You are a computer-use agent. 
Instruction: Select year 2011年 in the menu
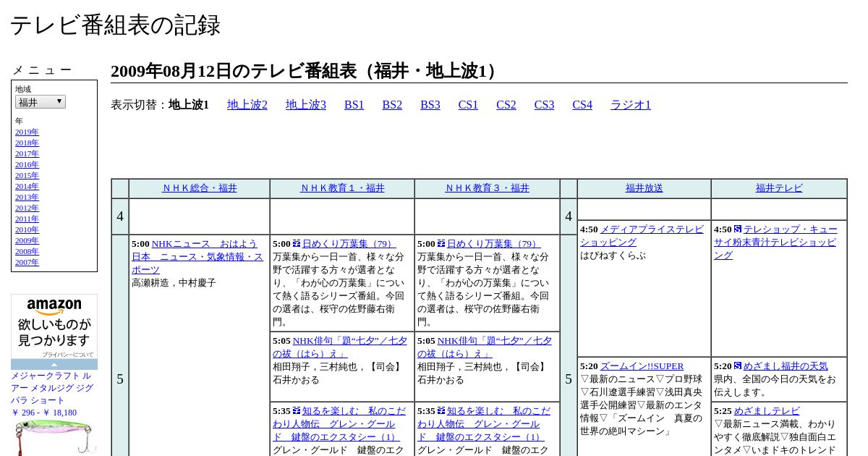coord(27,219)
